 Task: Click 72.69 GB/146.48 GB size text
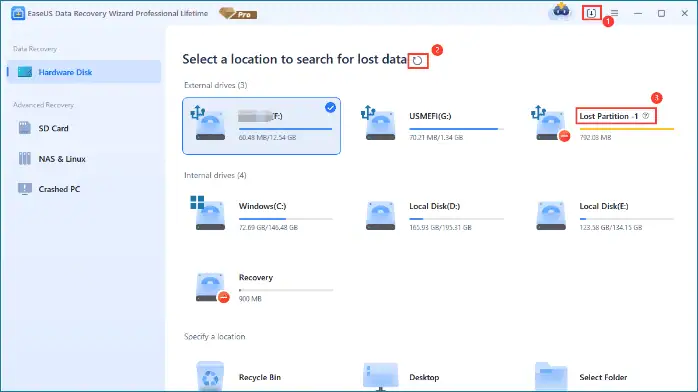point(268,227)
